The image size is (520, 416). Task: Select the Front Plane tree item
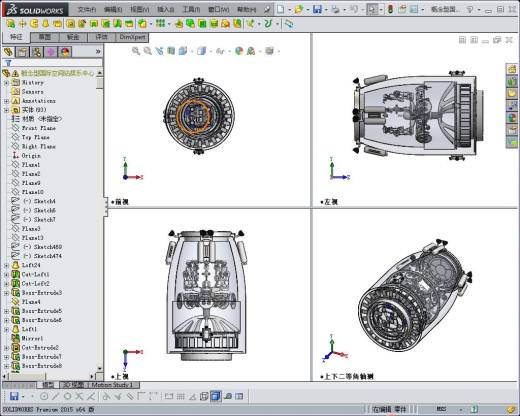[39, 128]
